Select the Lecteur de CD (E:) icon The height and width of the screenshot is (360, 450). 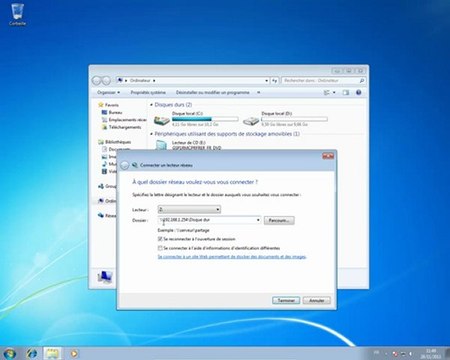162,145
